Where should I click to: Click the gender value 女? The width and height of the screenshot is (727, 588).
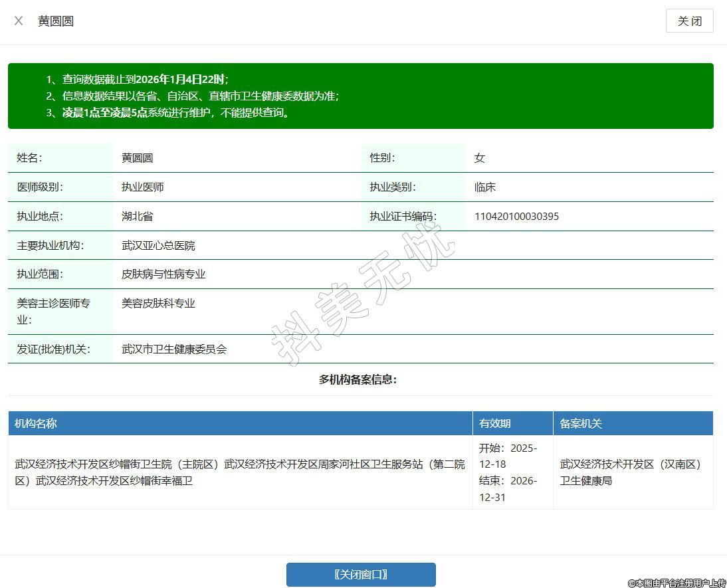coord(480,158)
